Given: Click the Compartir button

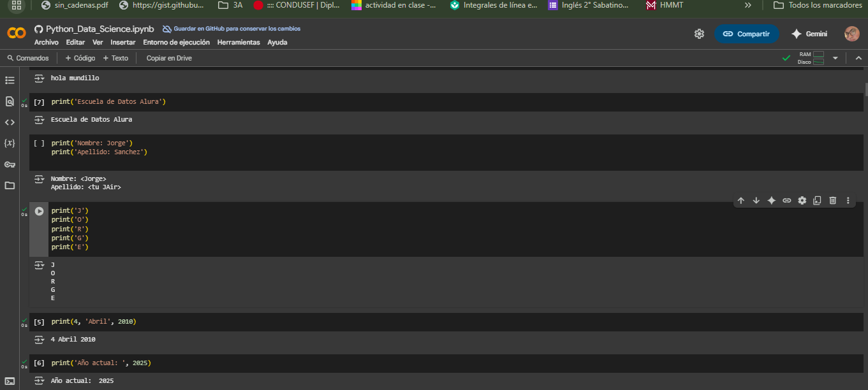Looking at the screenshot, I should [x=746, y=34].
